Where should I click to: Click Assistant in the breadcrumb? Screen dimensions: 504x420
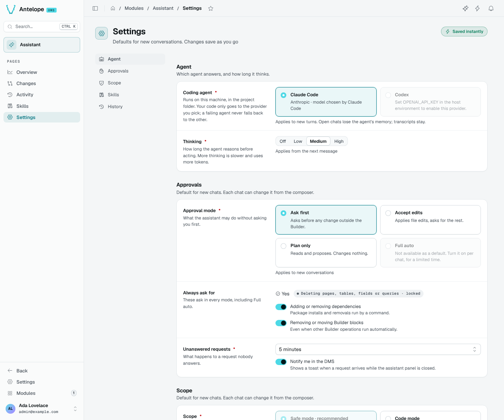pyautogui.click(x=163, y=8)
